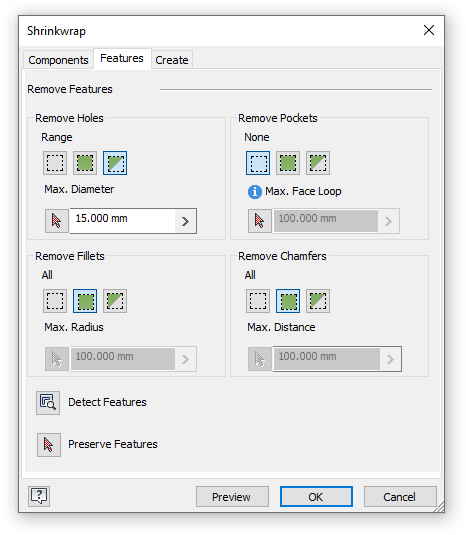466x535 pixels.
Task: Select Range option under Remove Holes
Action: [x=115, y=163]
